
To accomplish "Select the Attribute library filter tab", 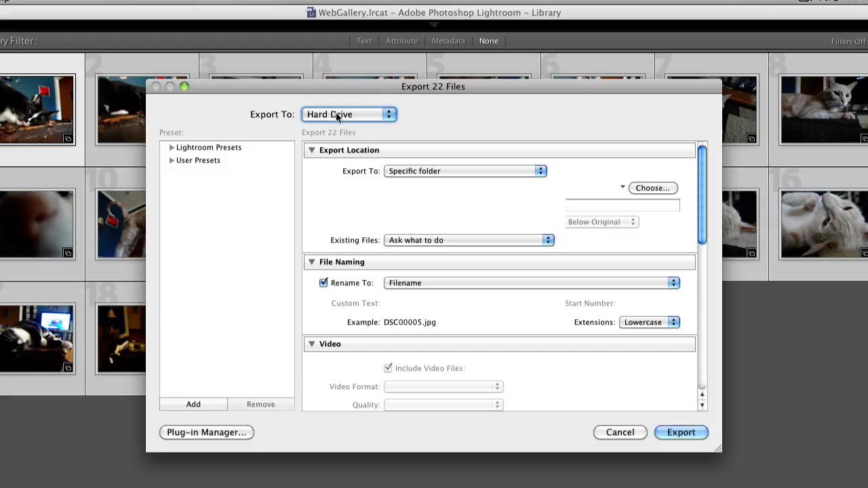I will point(401,41).
